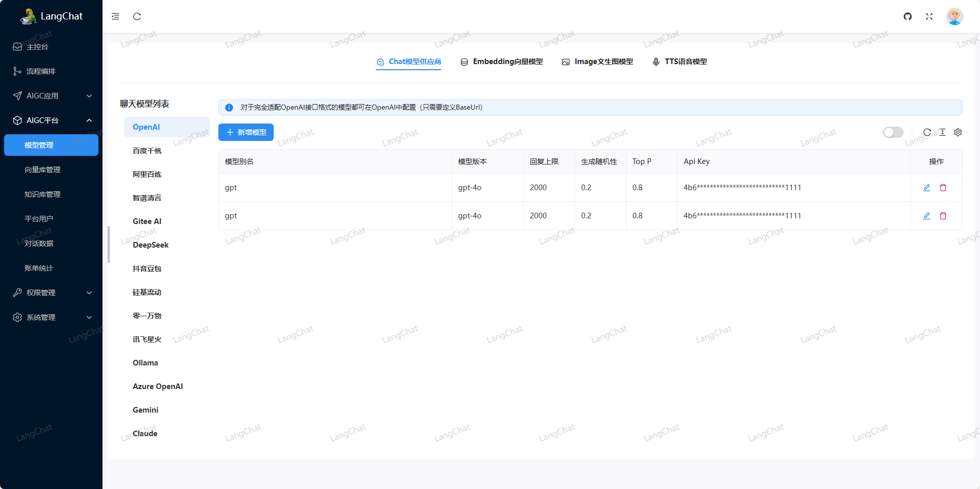Click the 模型版本 column header
Screen dimensions: 980x489
coord(487,161)
